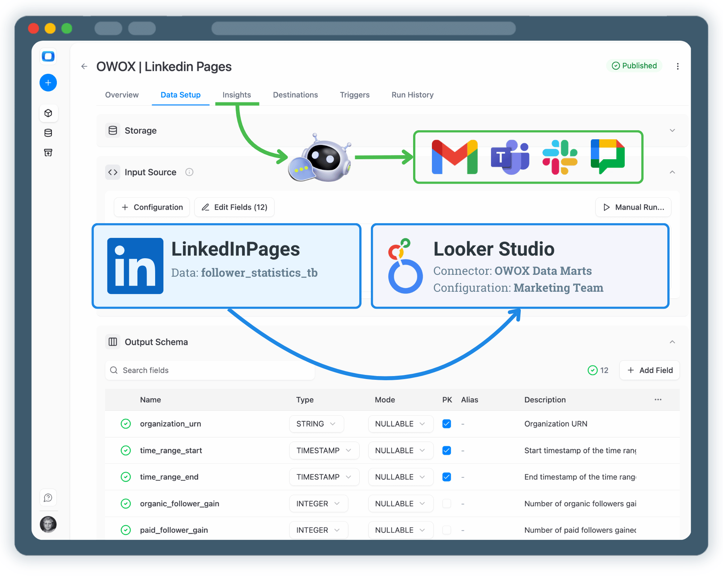Select the data marts cube icon in sidebar

coord(48,113)
